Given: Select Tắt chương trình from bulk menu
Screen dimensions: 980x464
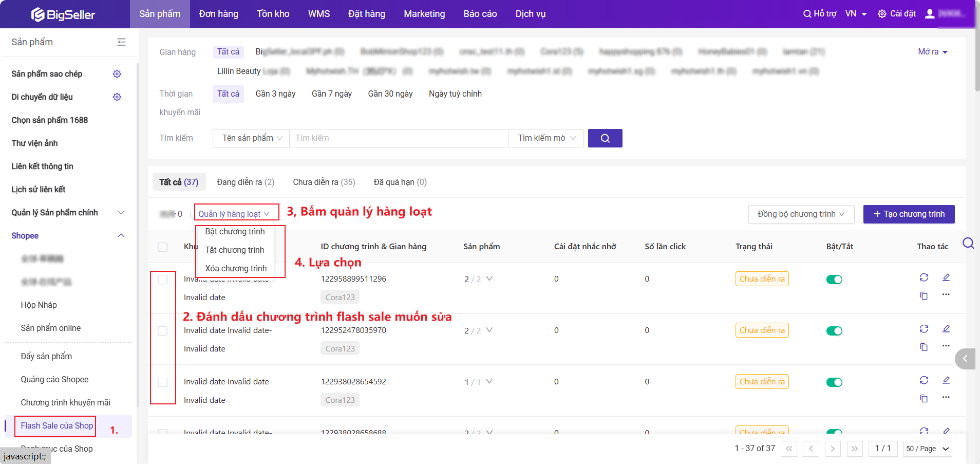Looking at the screenshot, I should [235, 250].
